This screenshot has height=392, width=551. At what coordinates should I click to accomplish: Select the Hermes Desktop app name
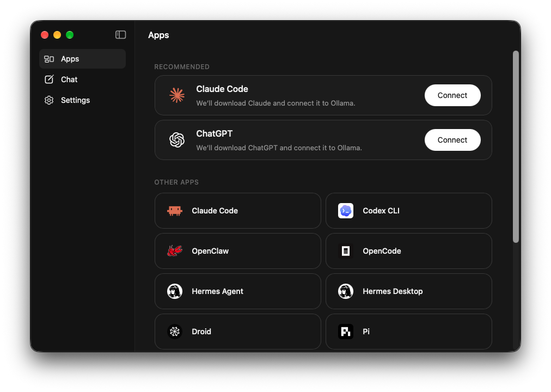[x=393, y=291]
